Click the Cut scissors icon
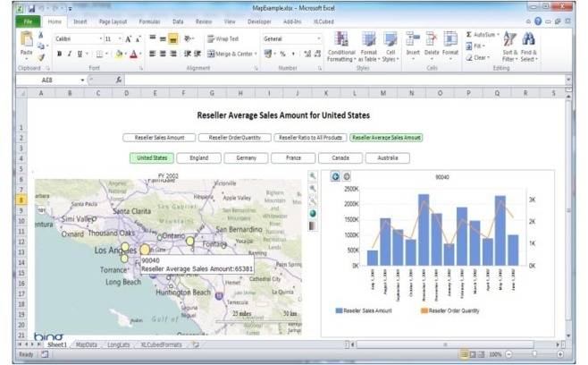The width and height of the screenshot is (588, 365). (41, 35)
